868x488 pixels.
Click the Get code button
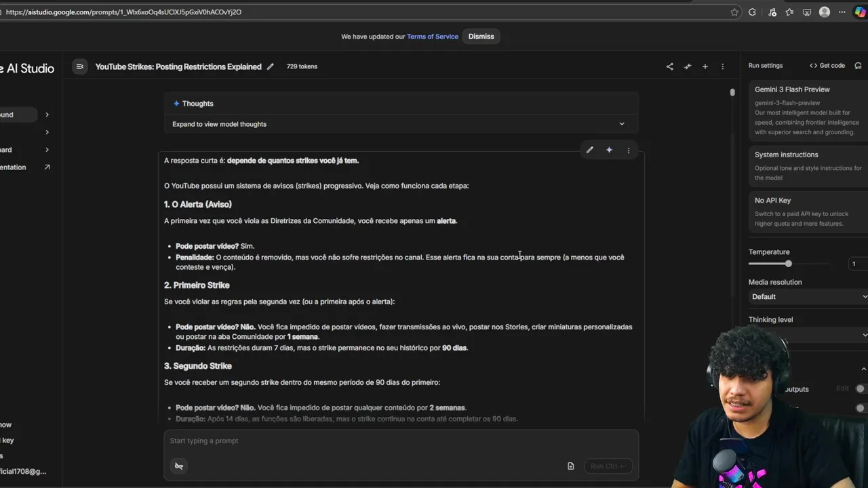point(827,66)
